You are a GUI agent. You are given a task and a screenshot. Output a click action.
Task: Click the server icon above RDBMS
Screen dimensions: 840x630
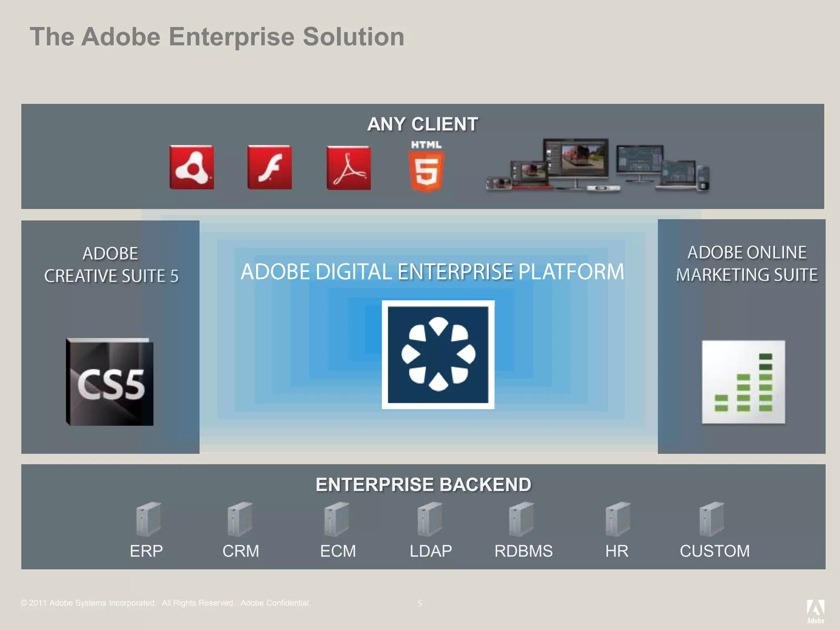click(x=521, y=519)
